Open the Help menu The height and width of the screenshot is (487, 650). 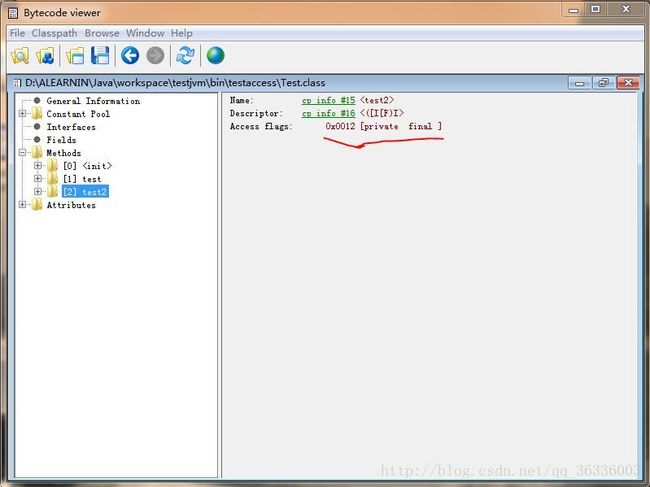(x=182, y=33)
